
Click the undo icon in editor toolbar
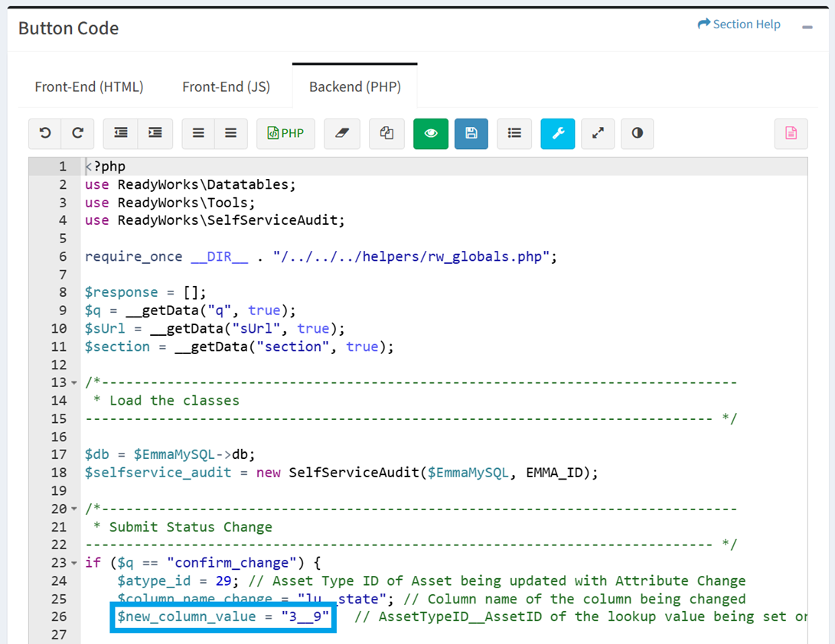(45, 133)
